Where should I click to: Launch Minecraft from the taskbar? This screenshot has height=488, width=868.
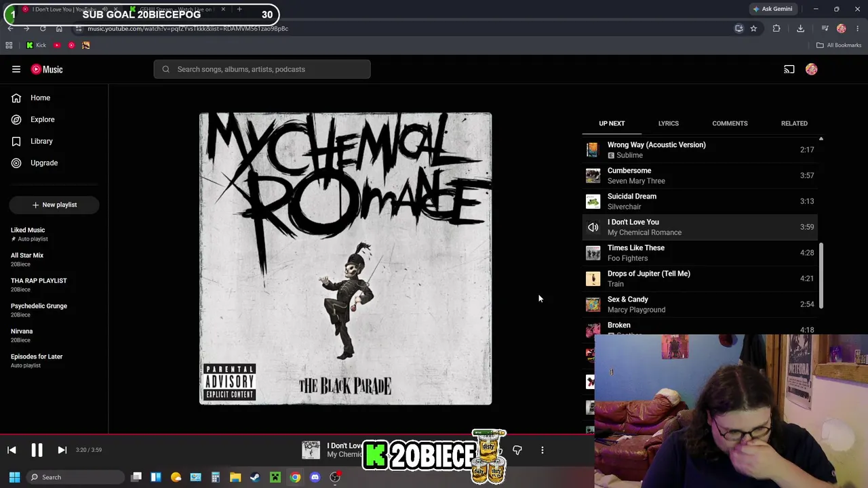pyautogui.click(x=275, y=477)
